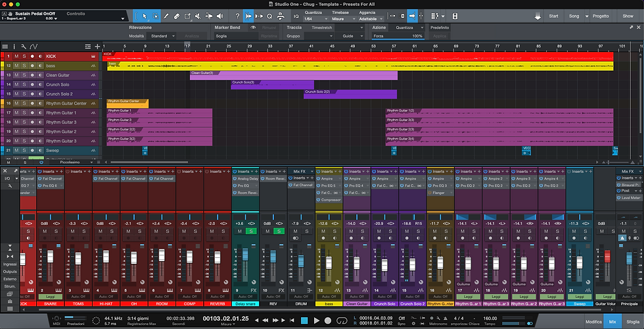This screenshot has width=644, height=329.
Task: Select the Range tool
Action: point(156,16)
